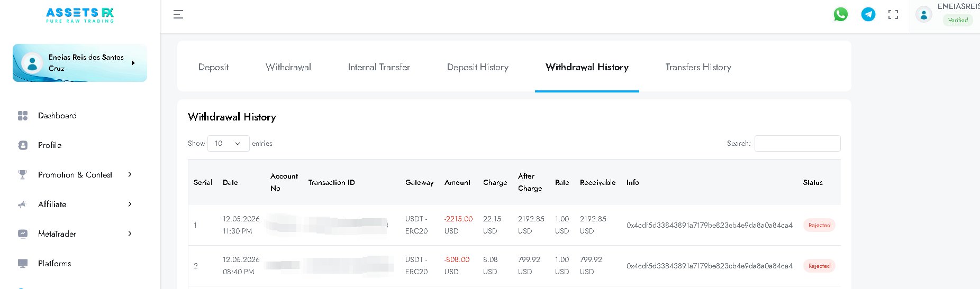This screenshot has width=980, height=289.
Task: Open the Telegram channel icon
Action: click(x=868, y=14)
